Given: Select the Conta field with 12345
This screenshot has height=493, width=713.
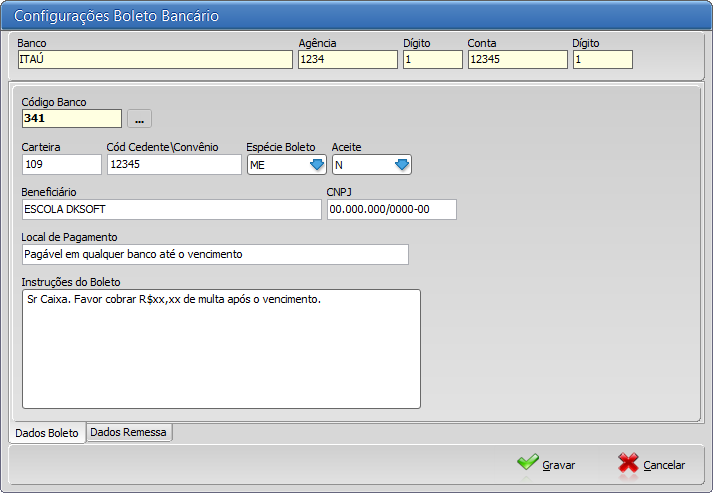Looking at the screenshot, I should click(x=517, y=60).
